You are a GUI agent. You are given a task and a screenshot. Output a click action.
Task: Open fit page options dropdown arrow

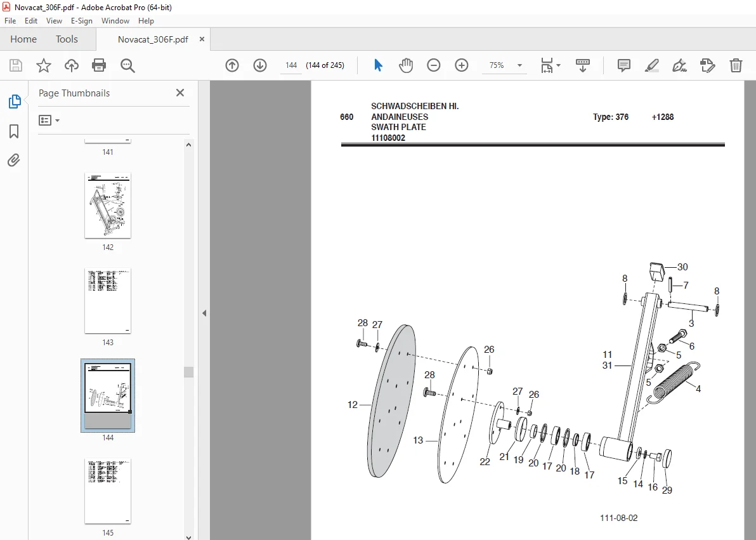(x=558, y=65)
